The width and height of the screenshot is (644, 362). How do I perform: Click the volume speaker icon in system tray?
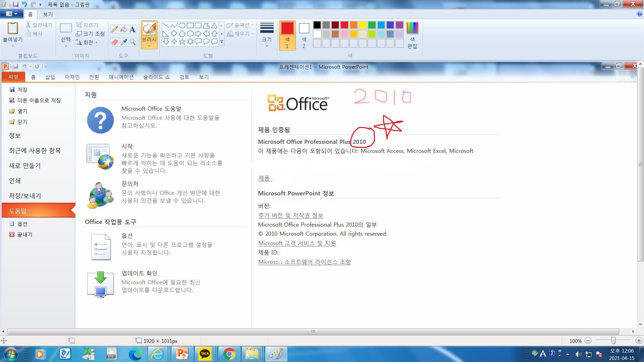pyautogui.click(x=578, y=354)
